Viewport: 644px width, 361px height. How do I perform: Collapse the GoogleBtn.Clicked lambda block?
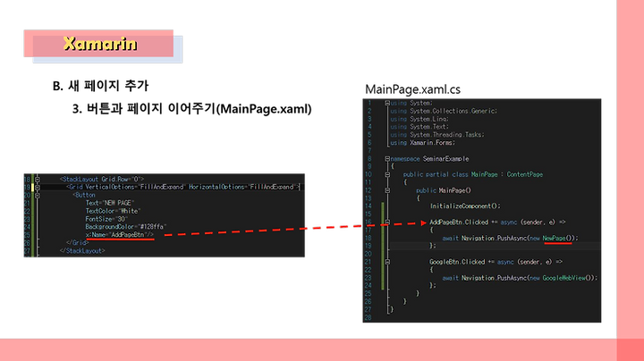click(x=387, y=262)
